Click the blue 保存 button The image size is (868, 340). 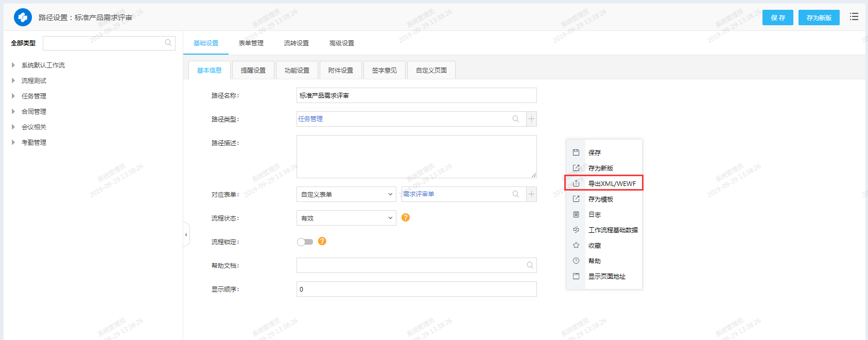pos(777,18)
